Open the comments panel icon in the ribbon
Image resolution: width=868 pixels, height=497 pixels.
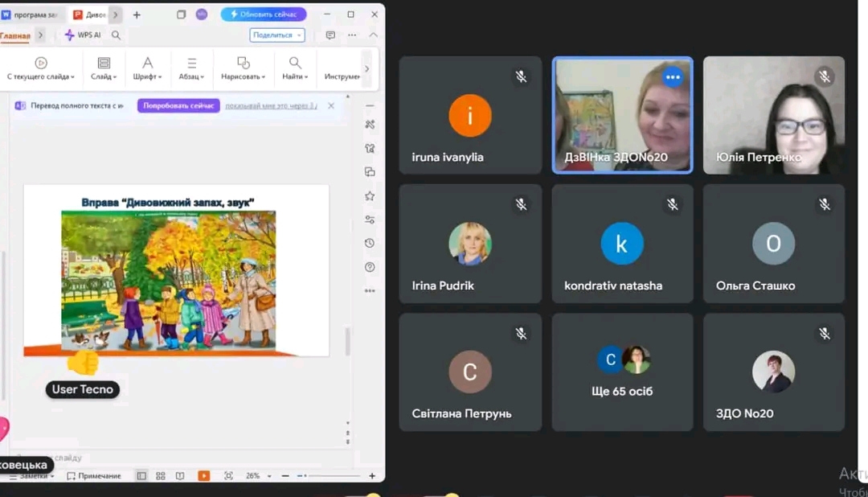pyautogui.click(x=330, y=35)
